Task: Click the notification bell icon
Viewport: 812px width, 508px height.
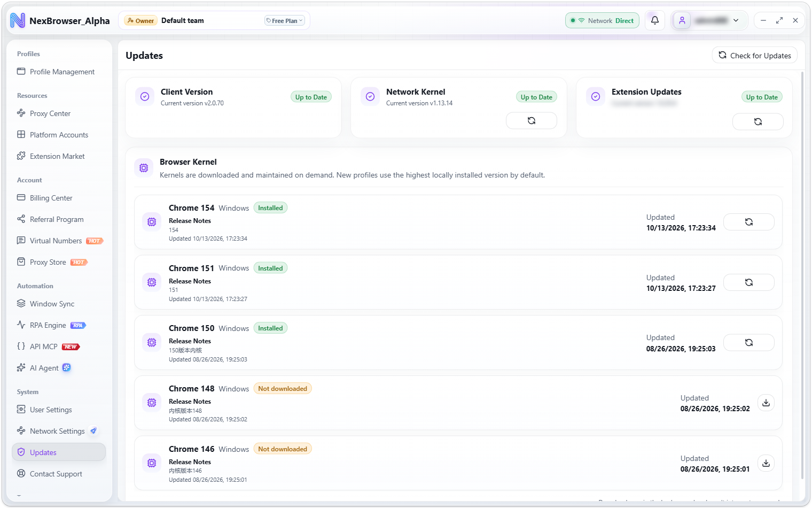Action: coord(654,20)
